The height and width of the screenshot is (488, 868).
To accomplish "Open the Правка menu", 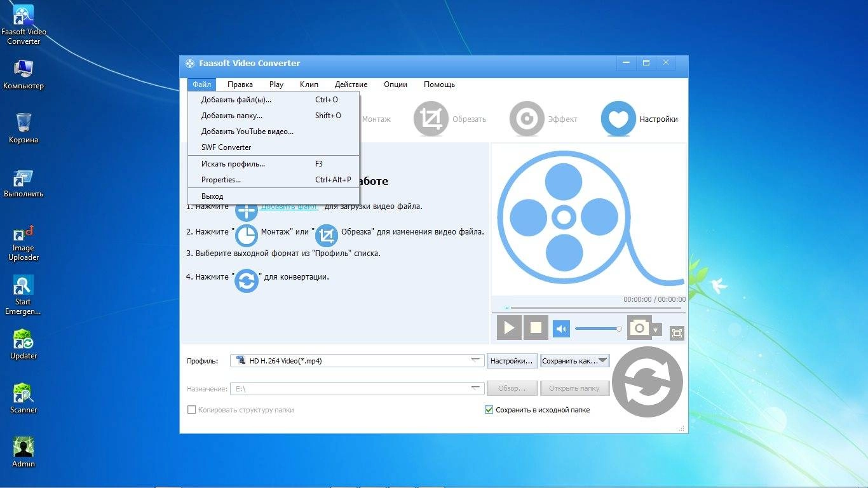I will pyautogui.click(x=240, y=85).
